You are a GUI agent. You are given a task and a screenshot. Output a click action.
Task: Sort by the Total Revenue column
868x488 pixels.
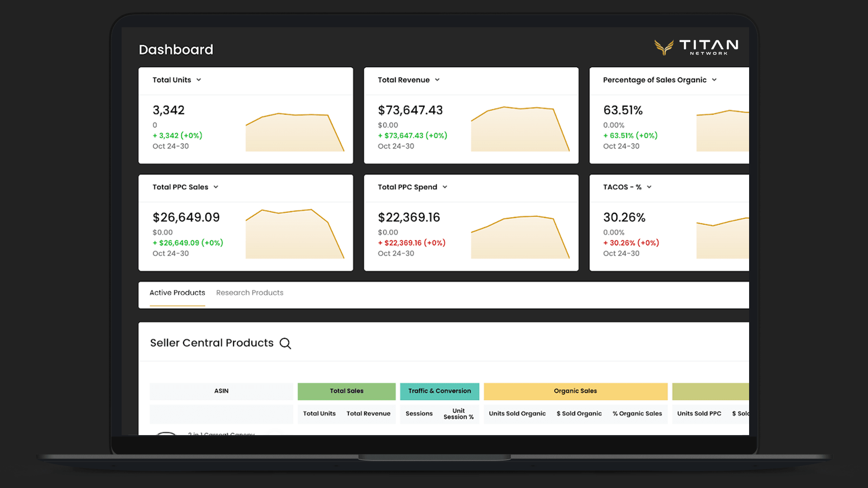(368, 414)
